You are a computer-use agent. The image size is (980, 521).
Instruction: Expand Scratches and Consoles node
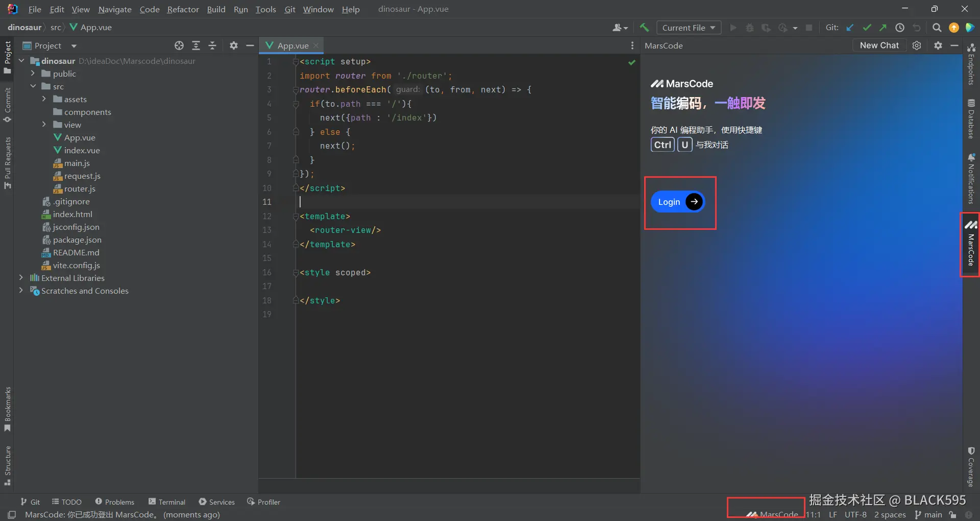21,291
